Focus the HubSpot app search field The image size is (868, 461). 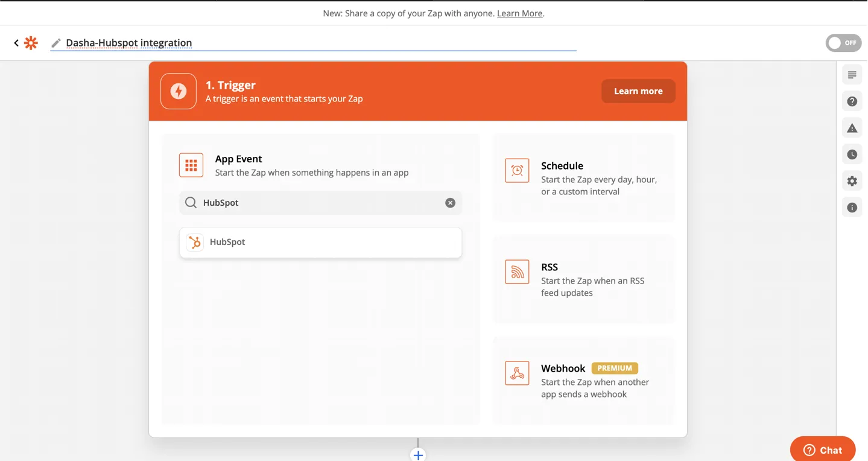(x=320, y=203)
